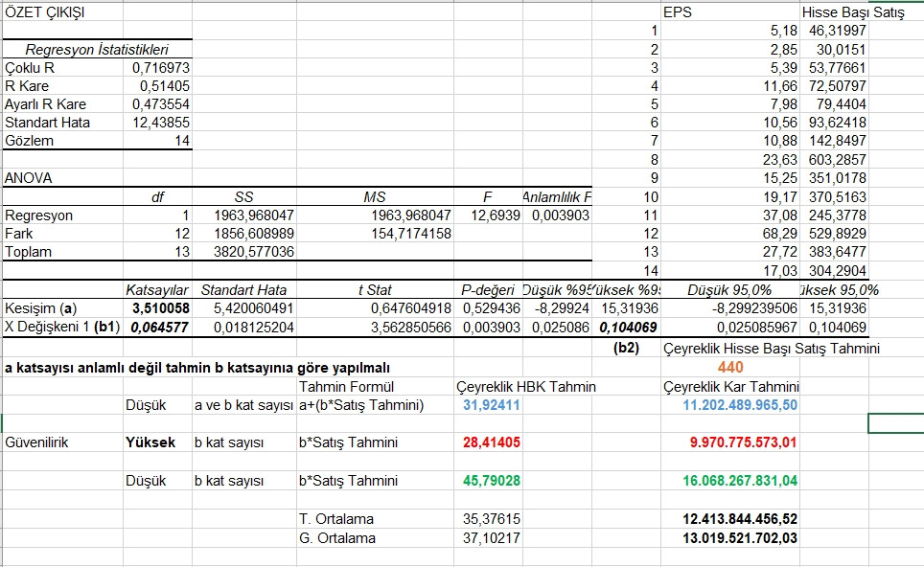Click the sales value 603,2857
924x567 pixels.
pyautogui.click(x=838, y=160)
